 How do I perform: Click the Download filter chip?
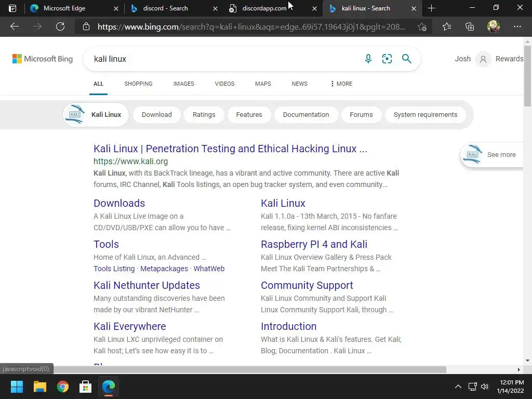point(157,115)
